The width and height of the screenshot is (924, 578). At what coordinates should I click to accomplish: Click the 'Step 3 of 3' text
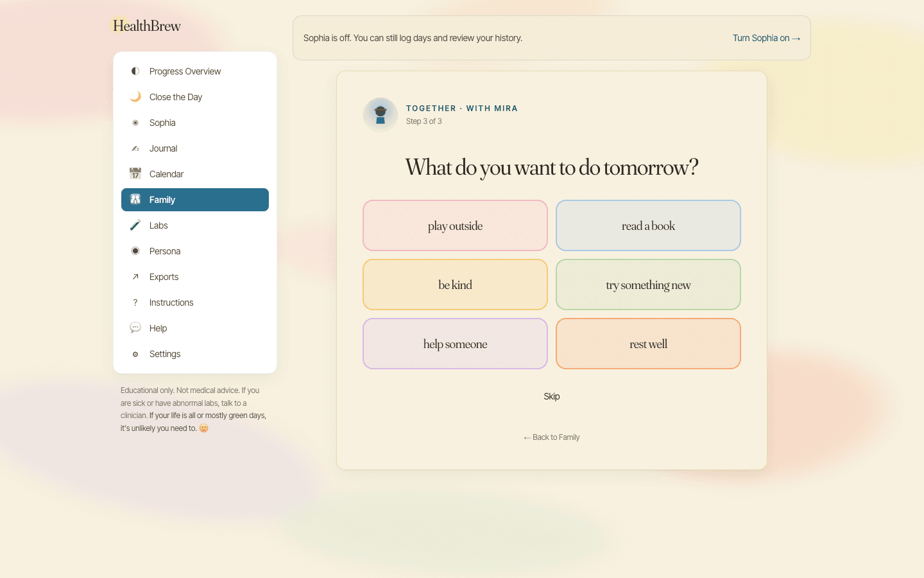click(x=424, y=121)
